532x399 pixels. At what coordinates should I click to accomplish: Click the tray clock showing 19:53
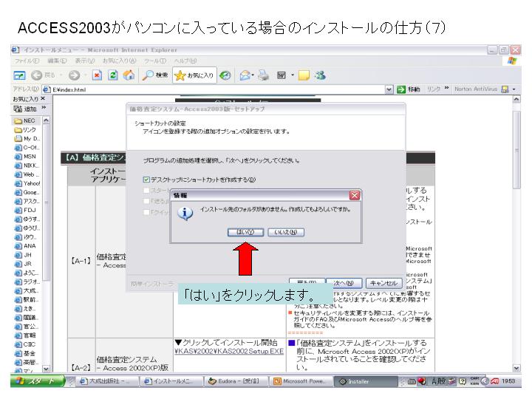(x=508, y=381)
